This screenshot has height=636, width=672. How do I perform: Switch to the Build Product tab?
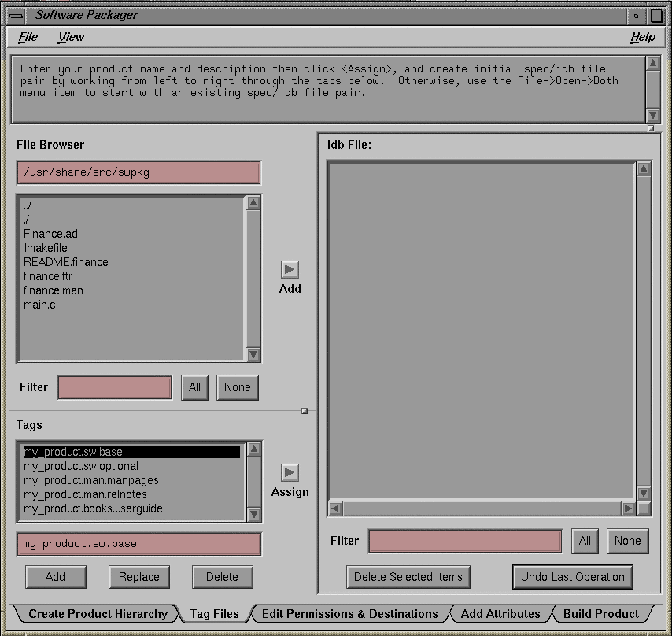603,613
